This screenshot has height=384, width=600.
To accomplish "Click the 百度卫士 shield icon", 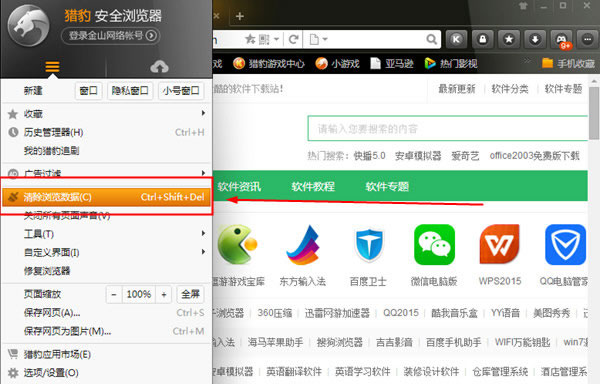I will coord(368,246).
